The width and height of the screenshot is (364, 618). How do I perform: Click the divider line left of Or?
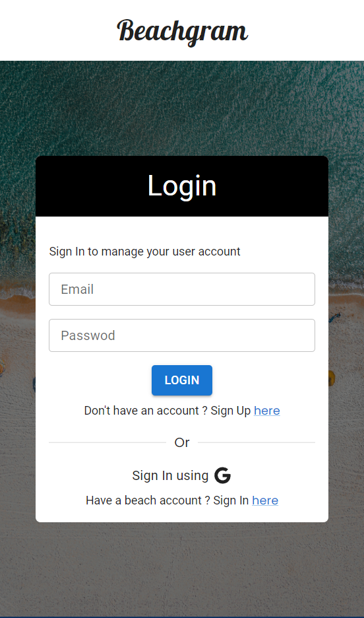pos(107,442)
